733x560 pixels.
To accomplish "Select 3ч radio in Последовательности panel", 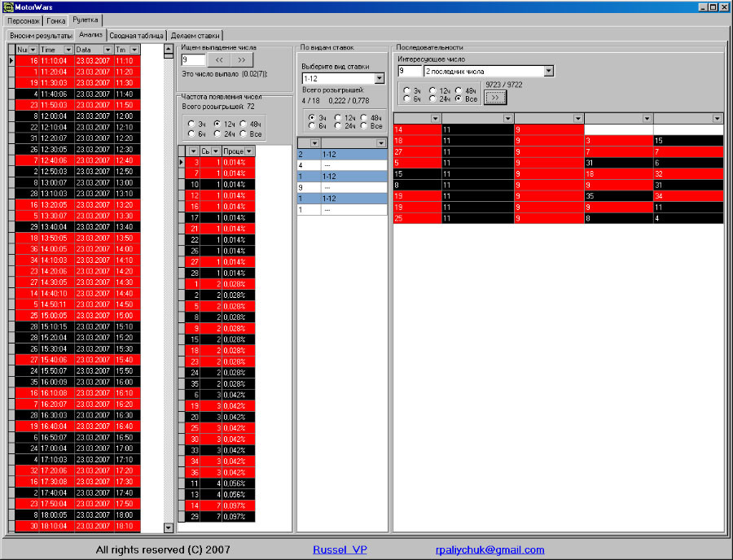I will [406, 90].
